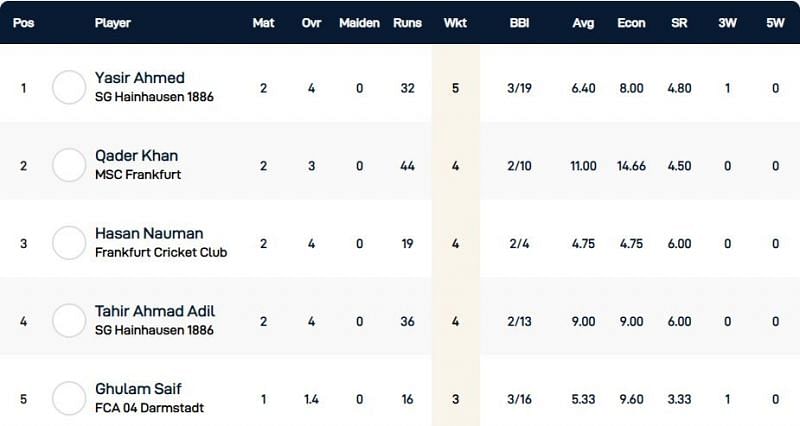Open Qader Khan's player profile
Viewport: 800px width, 426px height.
coord(136,156)
